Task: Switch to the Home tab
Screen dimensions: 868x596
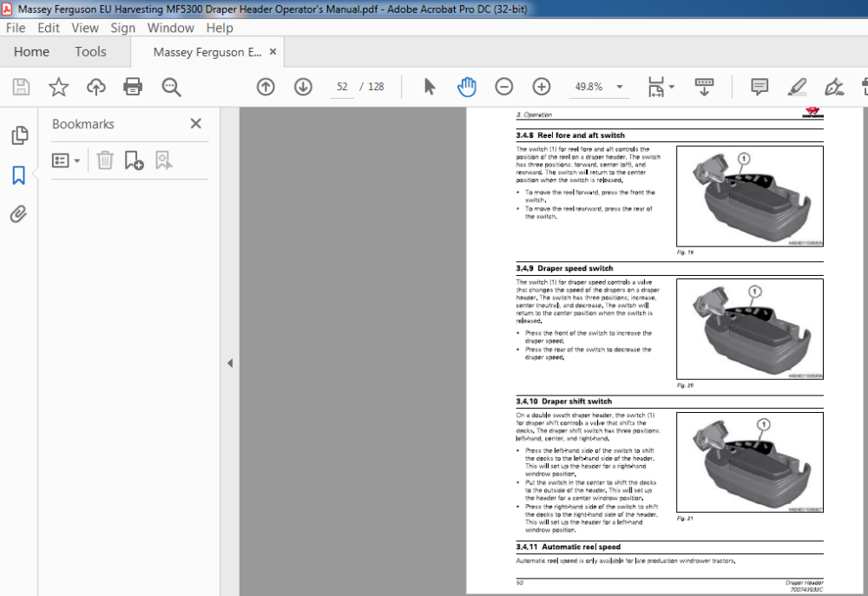Action: tap(31, 52)
